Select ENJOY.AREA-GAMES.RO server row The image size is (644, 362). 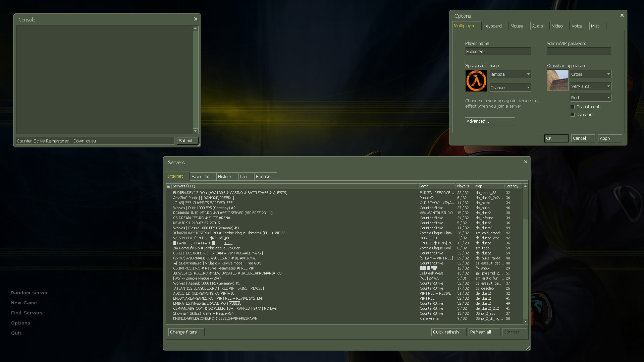click(344, 298)
